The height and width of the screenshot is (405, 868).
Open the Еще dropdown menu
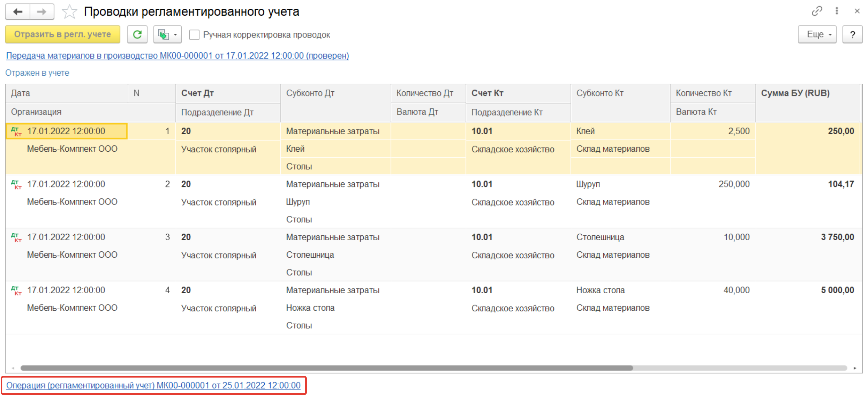[817, 34]
